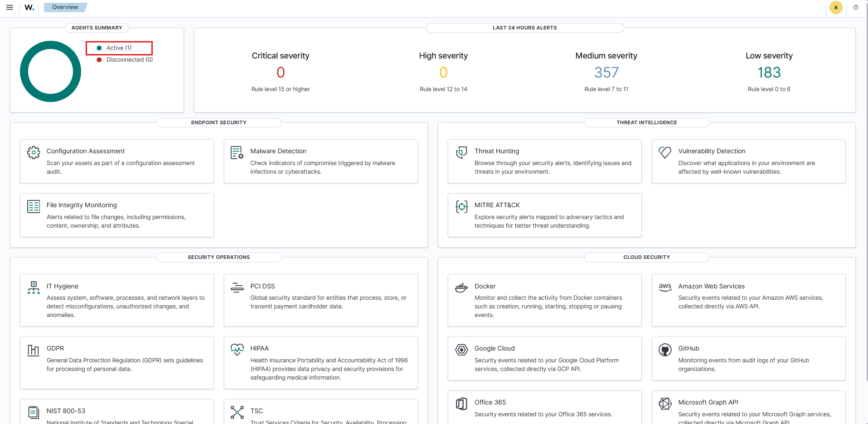Open Active agents legend entry

119,48
